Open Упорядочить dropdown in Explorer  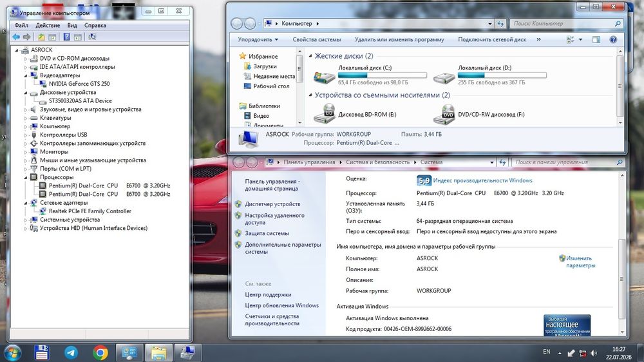[x=258, y=39]
